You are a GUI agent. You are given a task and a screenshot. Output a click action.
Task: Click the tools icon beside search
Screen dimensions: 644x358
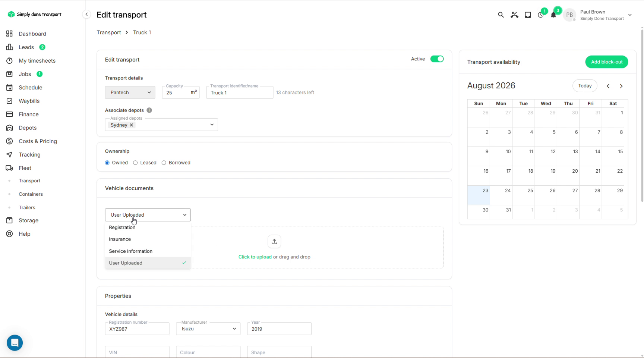coord(514,15)
